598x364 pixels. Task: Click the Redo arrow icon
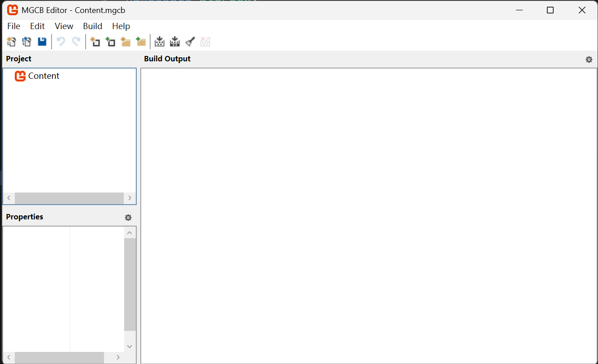(77, 42)
